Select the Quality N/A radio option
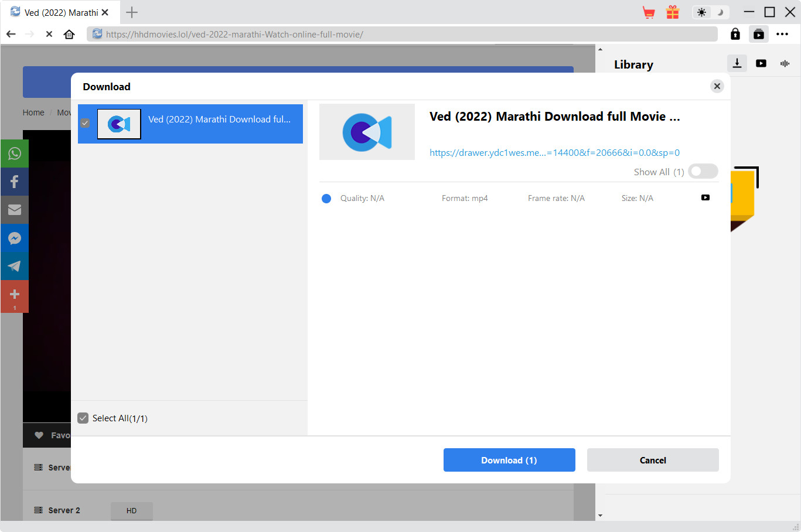This screenshot has height=532, width=801. point(326,199)
